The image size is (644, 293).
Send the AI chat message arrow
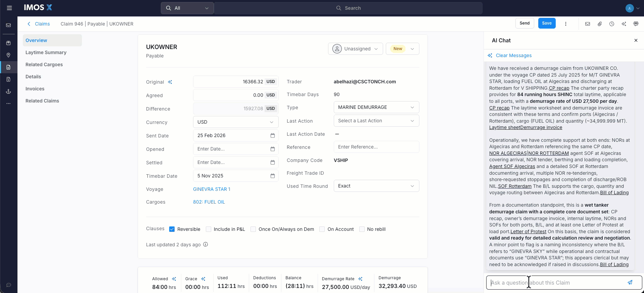(x=630, y=283)
